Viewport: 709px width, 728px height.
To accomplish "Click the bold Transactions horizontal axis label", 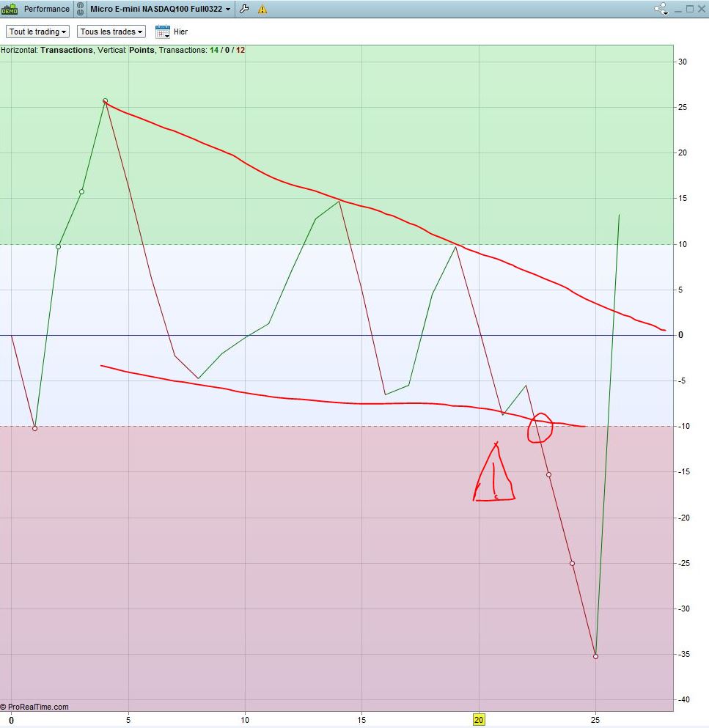I will 67,50.
